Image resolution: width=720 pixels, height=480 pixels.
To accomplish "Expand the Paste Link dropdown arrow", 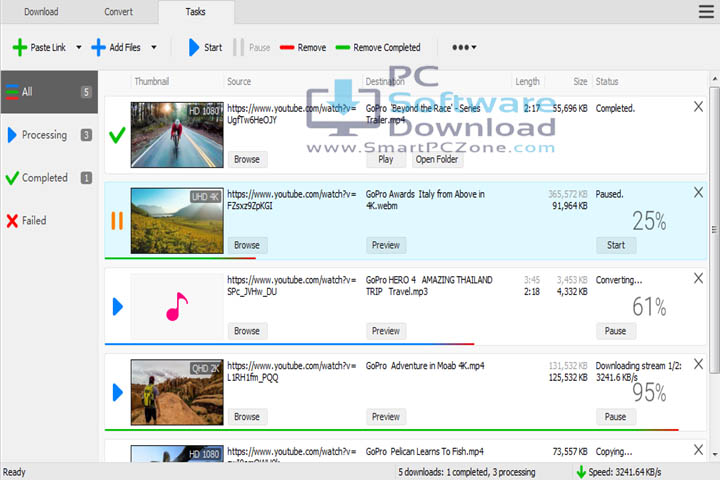I will pos(79,47).
